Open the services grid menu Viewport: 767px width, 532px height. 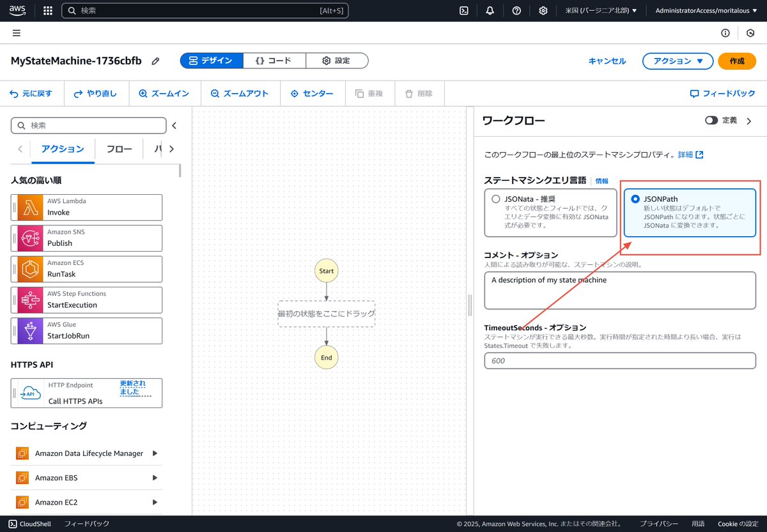[x=48, y=11]
